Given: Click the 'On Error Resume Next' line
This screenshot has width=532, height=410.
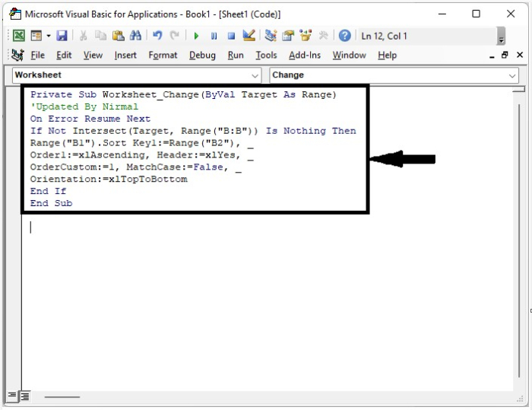Looking at the screenshot, I should (x=90, y=119).
